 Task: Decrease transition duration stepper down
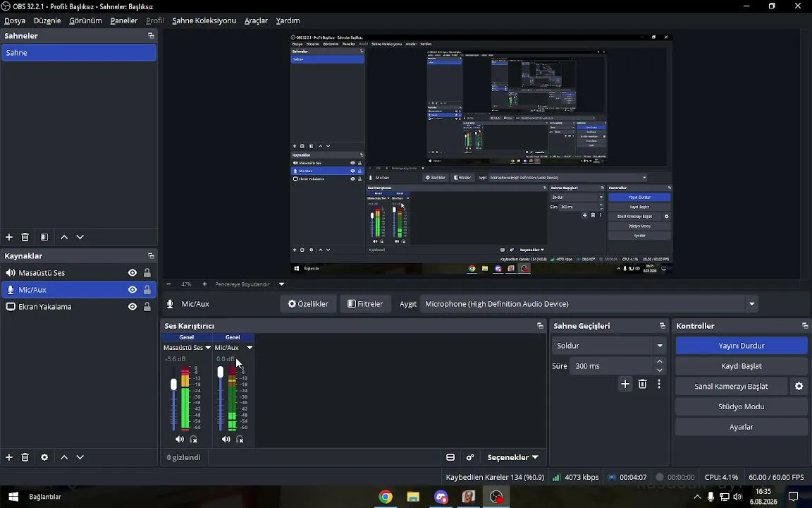[x=659, y=370]
